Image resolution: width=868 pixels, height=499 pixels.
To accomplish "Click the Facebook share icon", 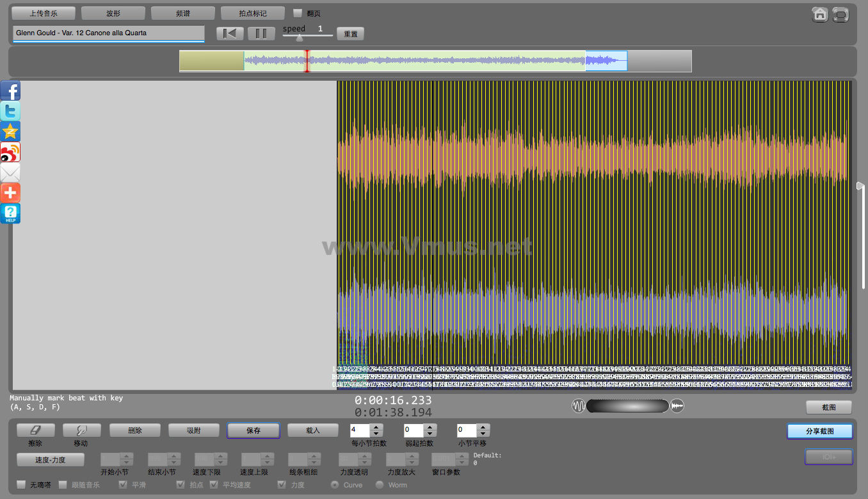I will point(10,91).
